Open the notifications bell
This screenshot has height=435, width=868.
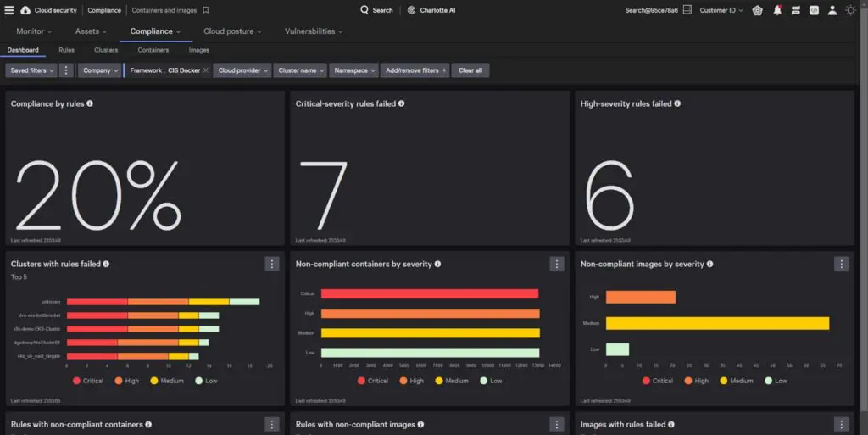[x=776, y=10]
